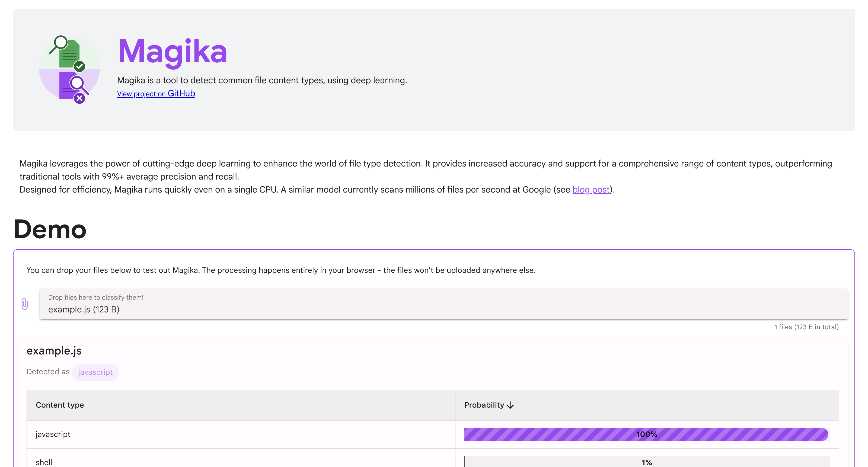Click the Drop files here input field

pyautogui.click(x=443, y=304)
